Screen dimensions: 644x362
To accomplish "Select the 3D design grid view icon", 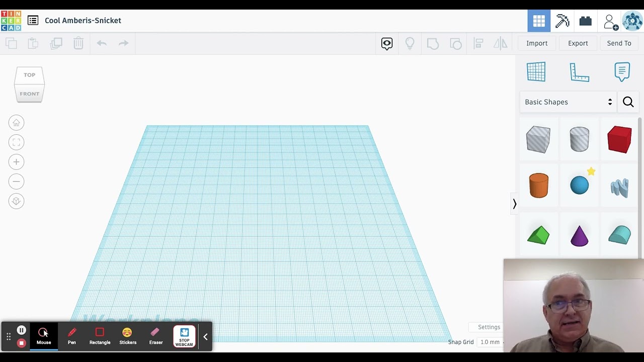I will [539, 21].
